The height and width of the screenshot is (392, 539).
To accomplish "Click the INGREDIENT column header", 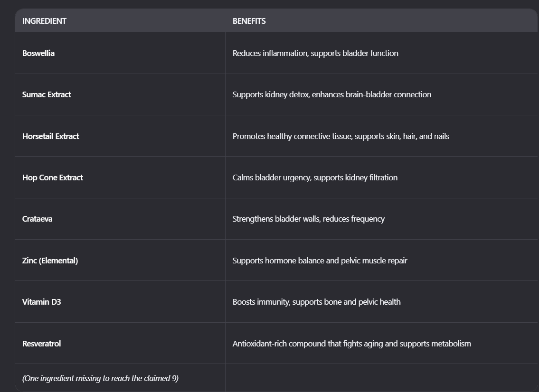I will point(44,21).
